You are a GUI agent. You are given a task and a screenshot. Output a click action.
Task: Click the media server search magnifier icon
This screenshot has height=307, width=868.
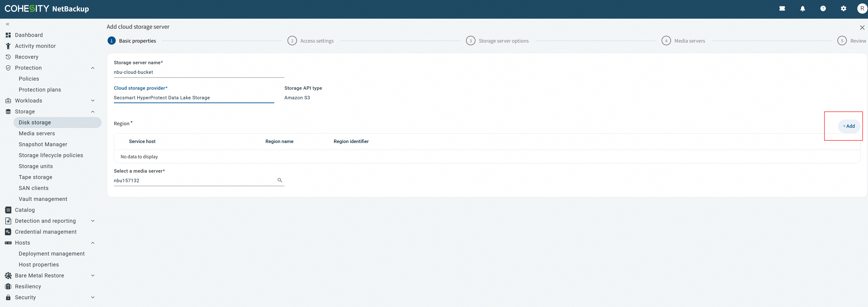click(x=280, y=180)
